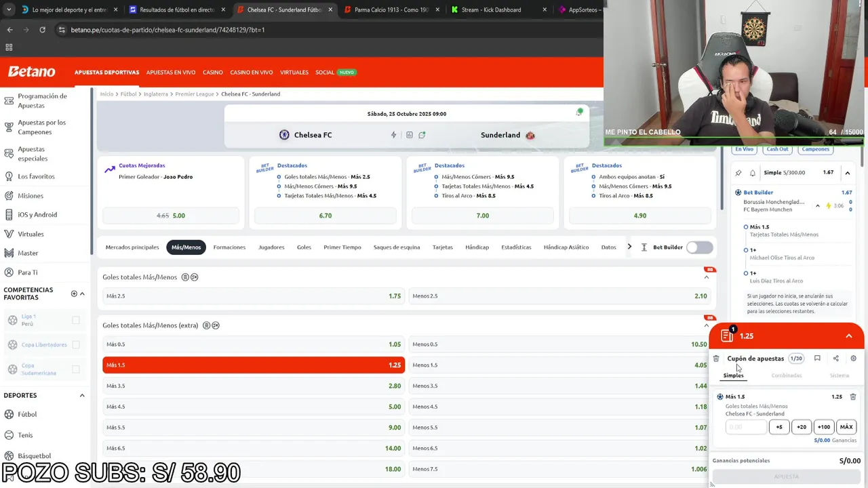Collapse the Deportes sidebar section
868x488 pixels.
point(82,395)
